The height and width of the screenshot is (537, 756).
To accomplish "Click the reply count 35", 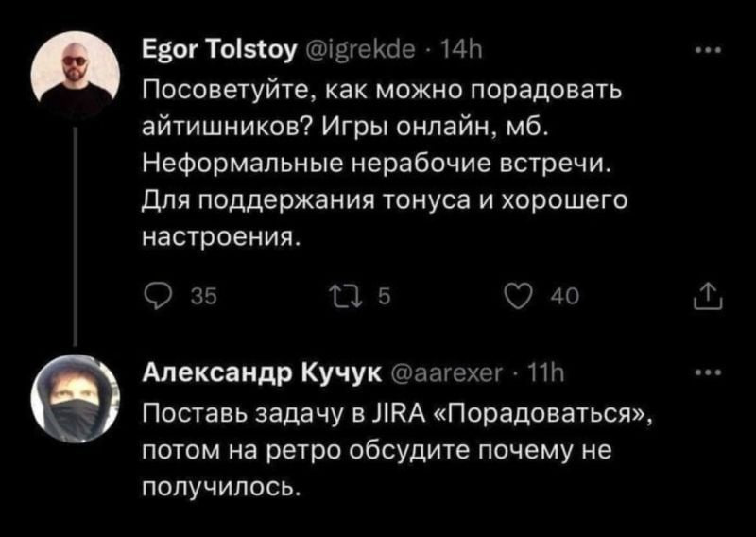I will click(204, 298).
